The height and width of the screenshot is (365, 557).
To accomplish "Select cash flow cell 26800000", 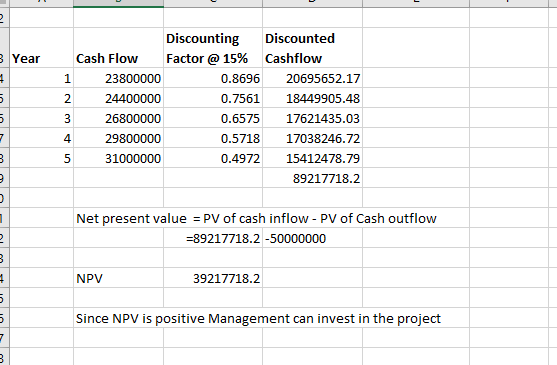I will (x=118, y=118).
